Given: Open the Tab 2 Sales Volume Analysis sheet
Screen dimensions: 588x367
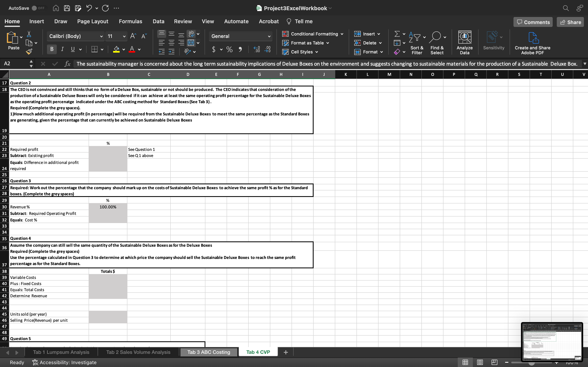Looking at the screenshot, I should point(138,352).
